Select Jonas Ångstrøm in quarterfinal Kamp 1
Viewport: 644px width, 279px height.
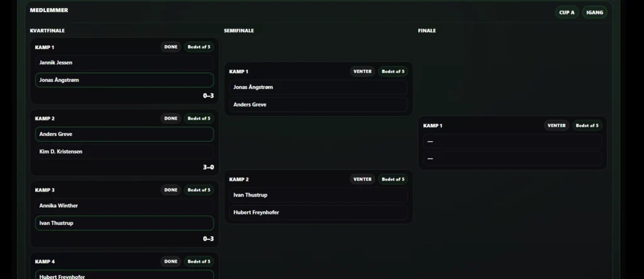click(x=125, y=80)
